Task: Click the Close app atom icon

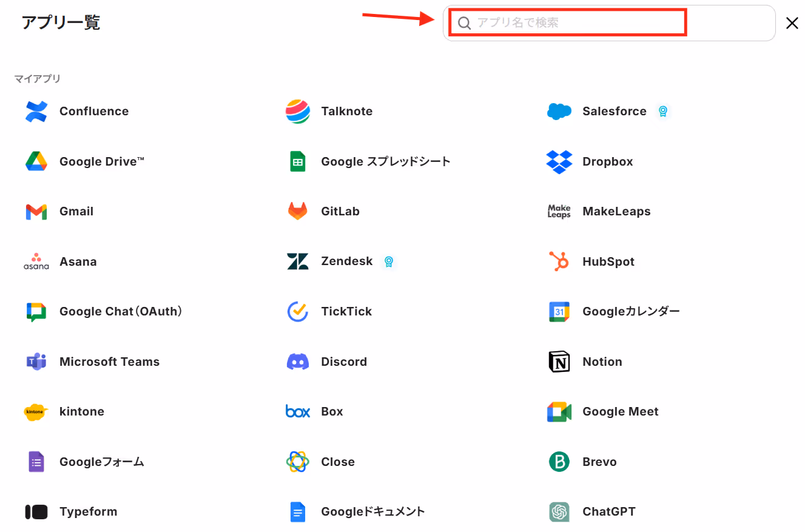Action: 298,462
